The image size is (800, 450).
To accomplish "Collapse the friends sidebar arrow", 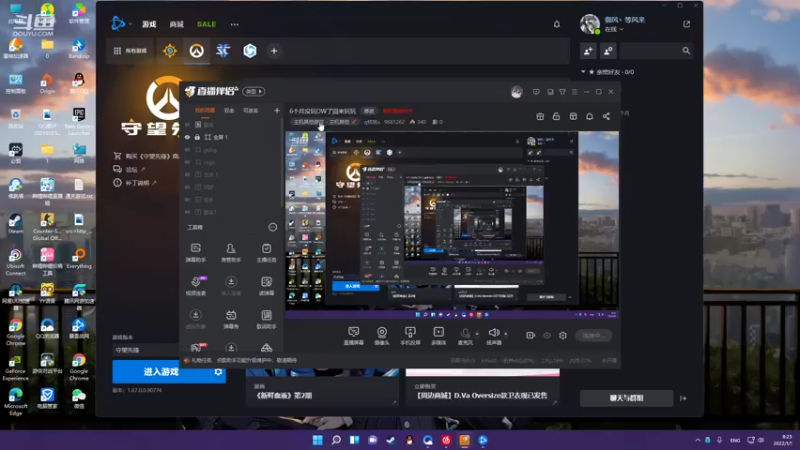I will [683, 398].
